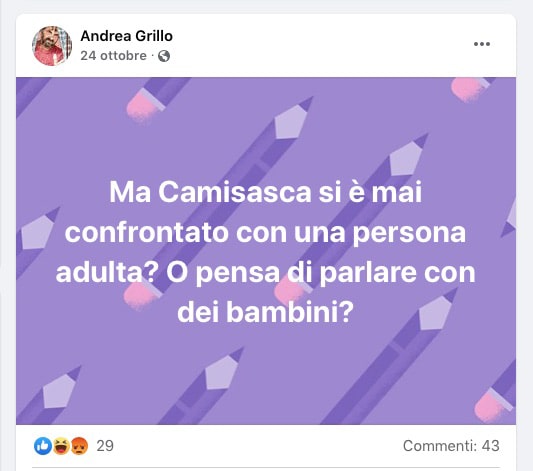View the list of 29 reactions
533x471 pixels.
tap(105, 446)
